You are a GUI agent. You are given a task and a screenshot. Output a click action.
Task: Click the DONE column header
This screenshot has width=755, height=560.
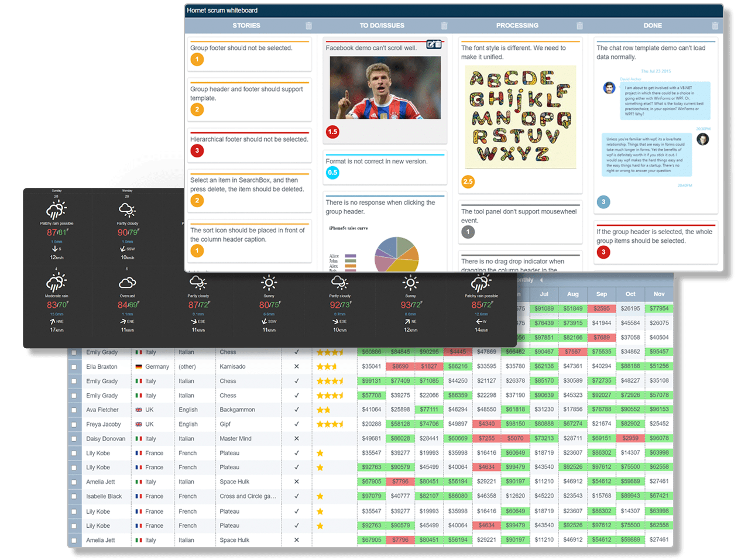point(653,26)
